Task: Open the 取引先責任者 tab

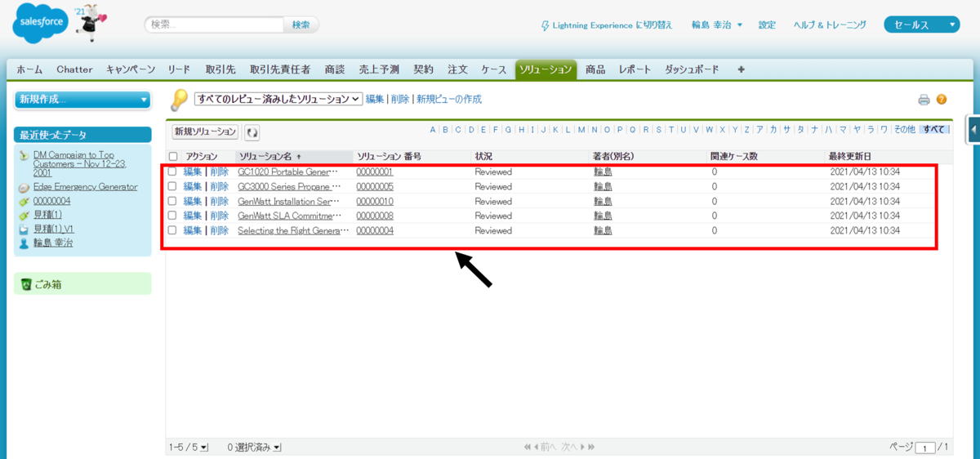Action: [x=280, y=69]
